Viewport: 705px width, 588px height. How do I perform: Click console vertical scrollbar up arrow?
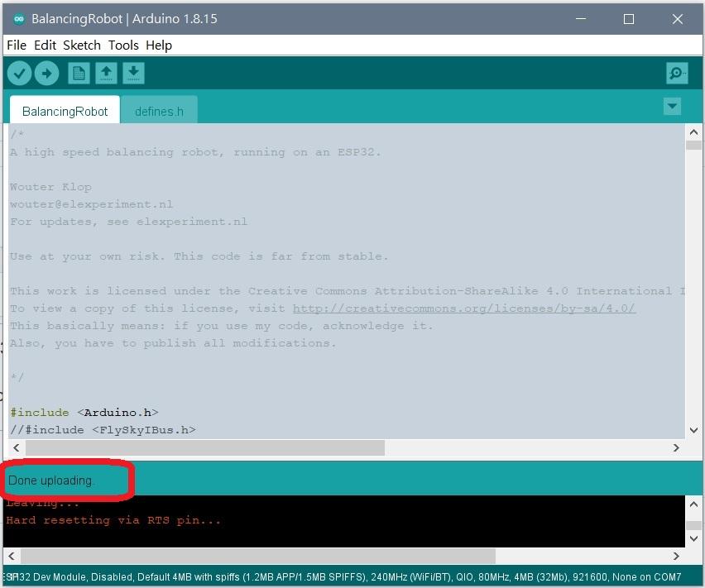[x=693, y=504]
